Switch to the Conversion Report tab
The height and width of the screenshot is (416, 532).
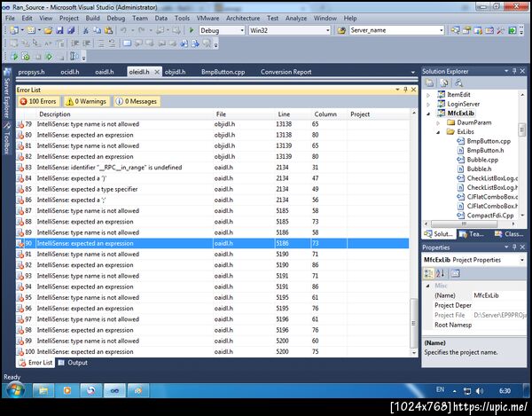click(x=286, y=72)
